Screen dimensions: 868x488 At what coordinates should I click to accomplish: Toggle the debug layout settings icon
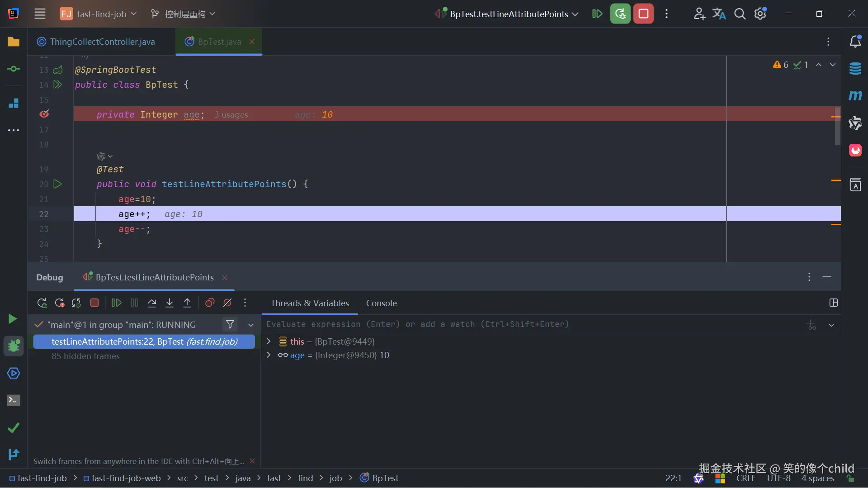coord(834,303)
